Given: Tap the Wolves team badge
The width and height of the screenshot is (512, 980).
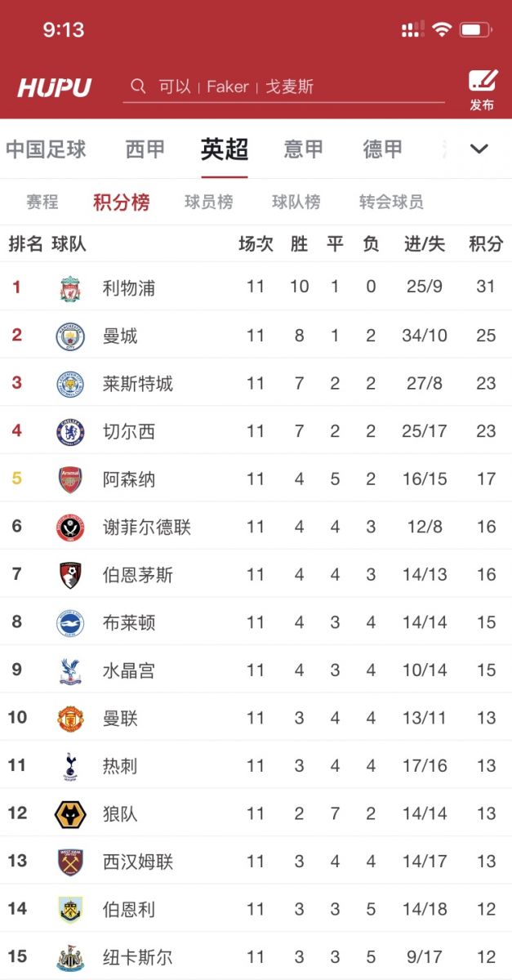Looking at the screenshot, I should 70,814.
